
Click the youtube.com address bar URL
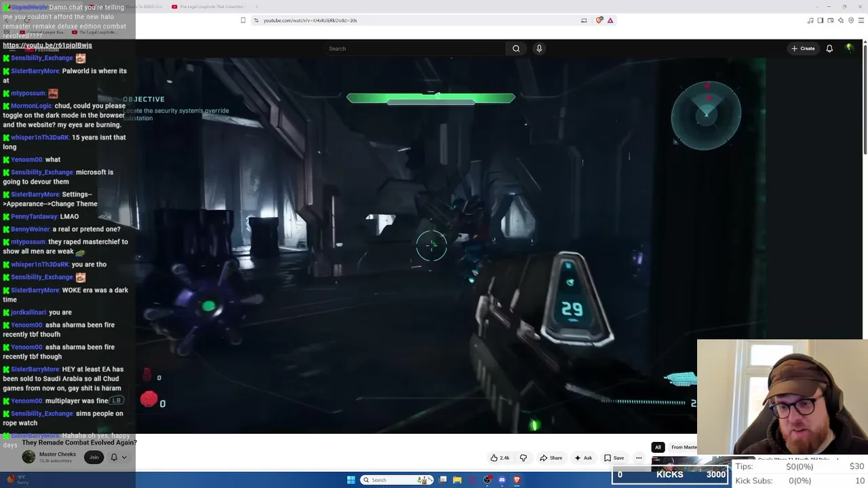[311, 20]
